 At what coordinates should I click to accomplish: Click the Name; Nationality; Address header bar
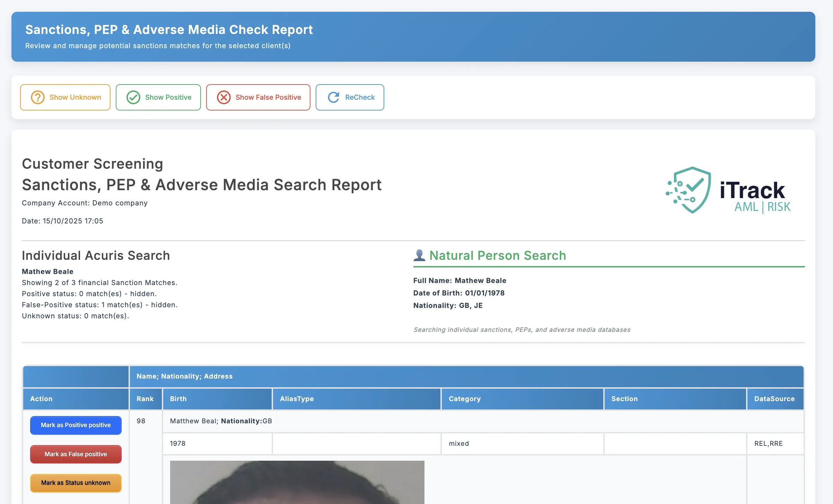click(184, 377)
